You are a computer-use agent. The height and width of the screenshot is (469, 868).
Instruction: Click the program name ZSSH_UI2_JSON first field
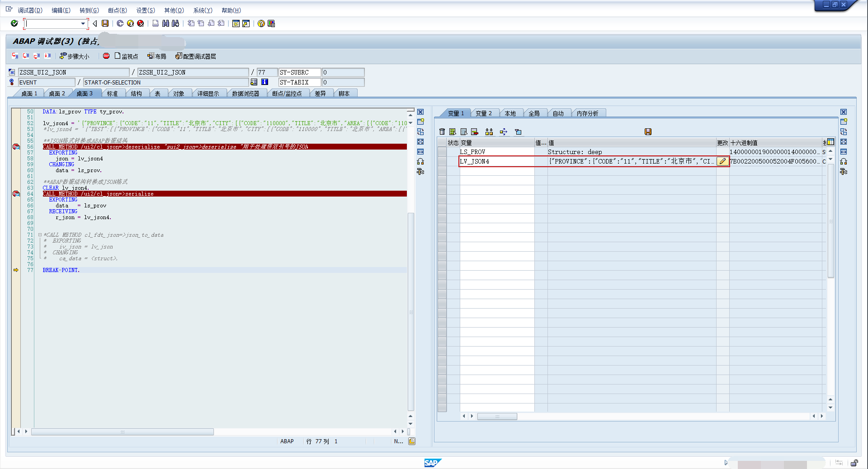coord(73,72)
